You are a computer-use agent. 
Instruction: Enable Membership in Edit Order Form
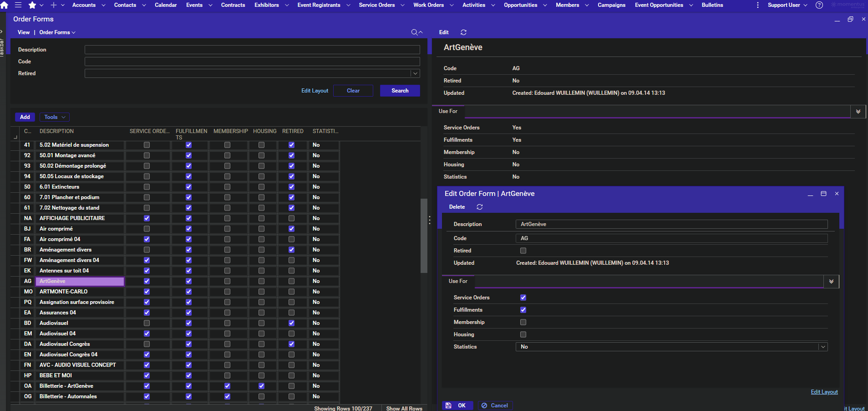pyautogui.click(x=523, y=322)
